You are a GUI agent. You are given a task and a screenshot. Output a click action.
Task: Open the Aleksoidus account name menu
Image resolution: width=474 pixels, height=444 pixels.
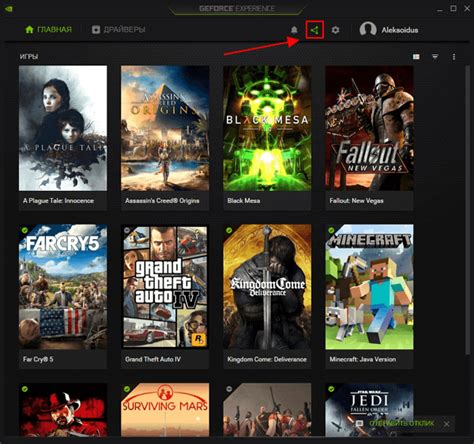(x=400, y=30)
